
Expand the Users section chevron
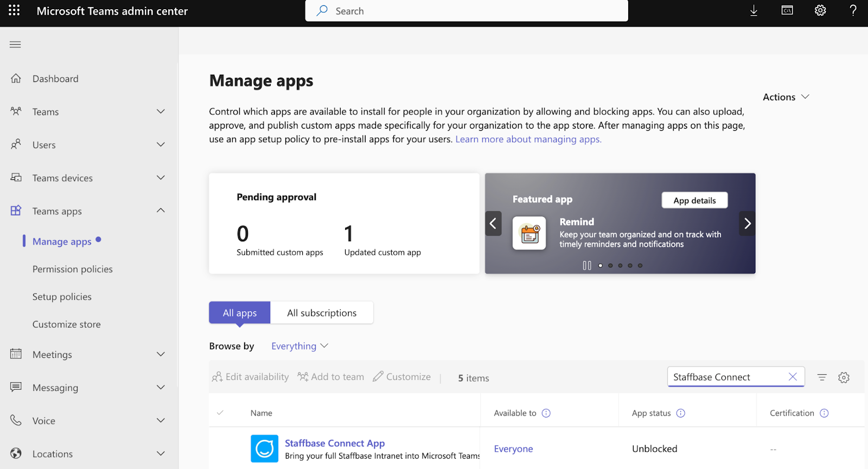point(161,144)
